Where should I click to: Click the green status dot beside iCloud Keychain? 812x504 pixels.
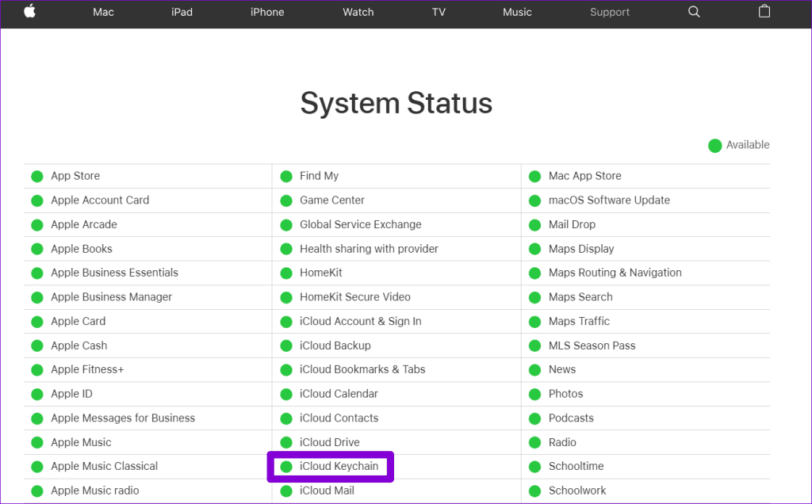tap(285, 466)
